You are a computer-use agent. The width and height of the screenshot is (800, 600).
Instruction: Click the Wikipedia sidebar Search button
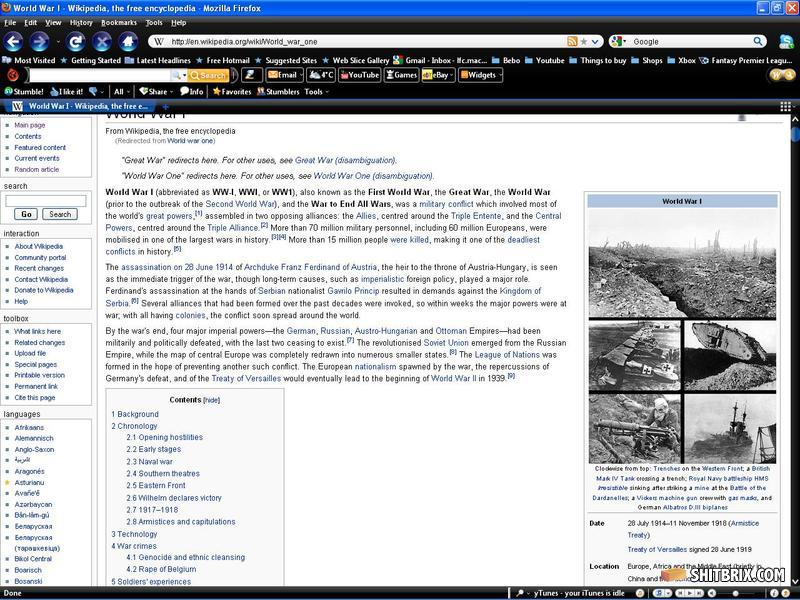click(60, 214)
